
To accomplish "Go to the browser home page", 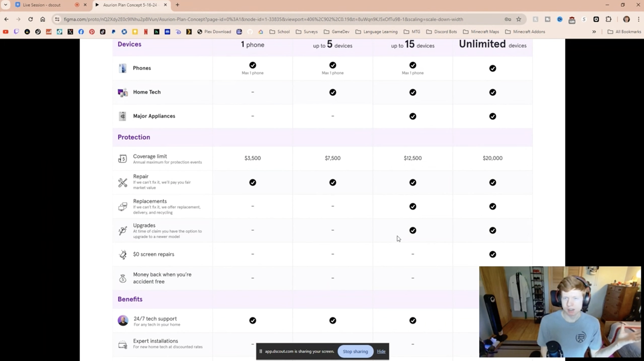I will pos(43,19).
